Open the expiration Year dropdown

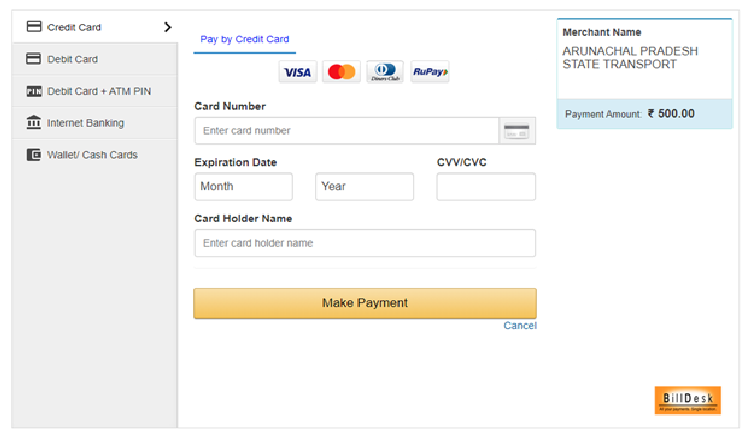[364, 187]
